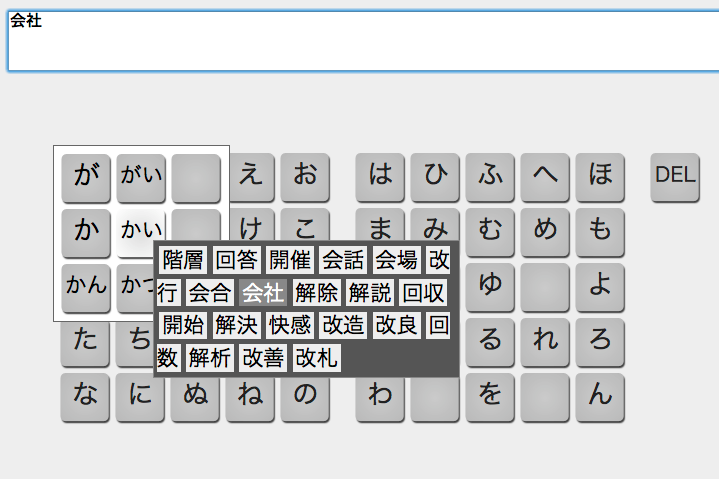This screenshot has width=719, height=479.
Task: Click the text input field at top
Action: (360, 41)
